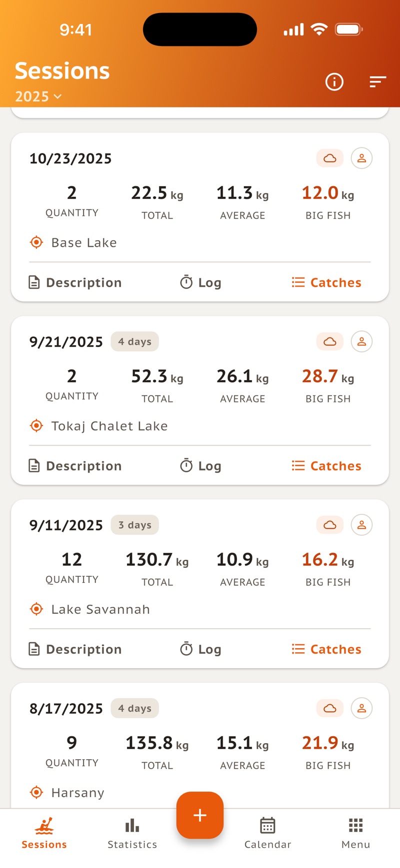This screenshot has width=400, height=868.
Task: Open Statistics tab in bottom bar
Action: pos(132,834)
